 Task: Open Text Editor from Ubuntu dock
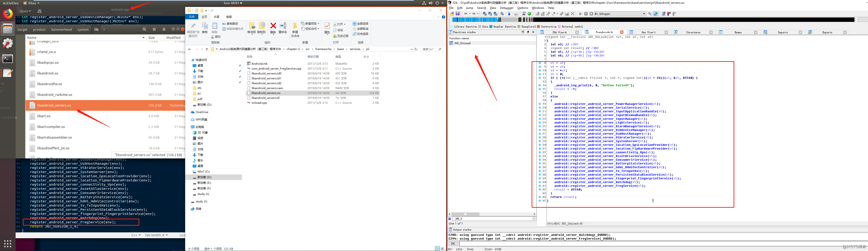pos(8,73)
